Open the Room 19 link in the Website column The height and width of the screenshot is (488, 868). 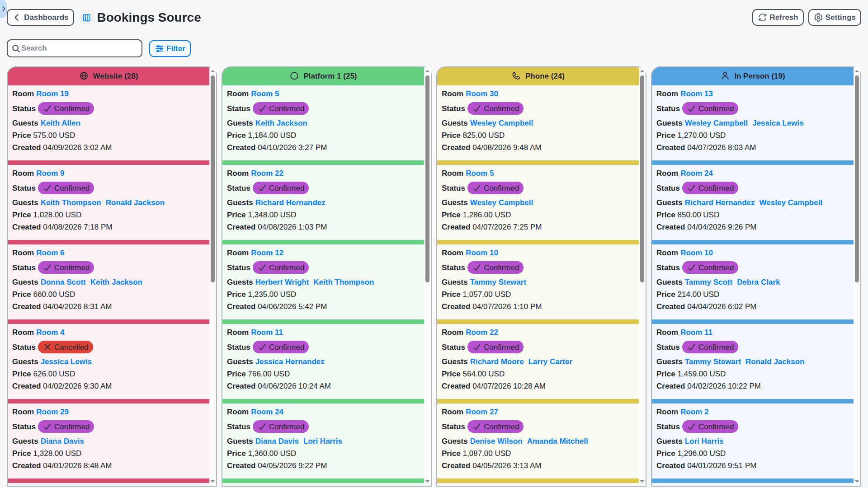(x=52, y=94)
